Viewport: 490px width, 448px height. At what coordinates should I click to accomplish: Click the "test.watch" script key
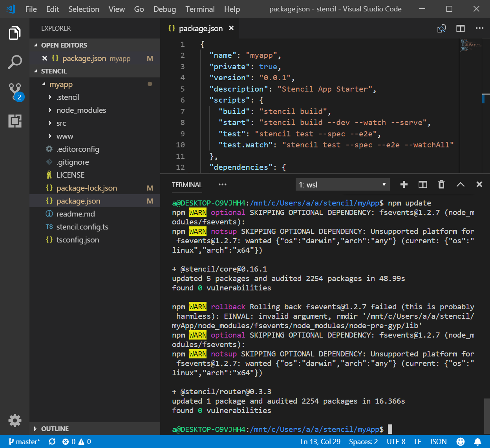point(245,145)
